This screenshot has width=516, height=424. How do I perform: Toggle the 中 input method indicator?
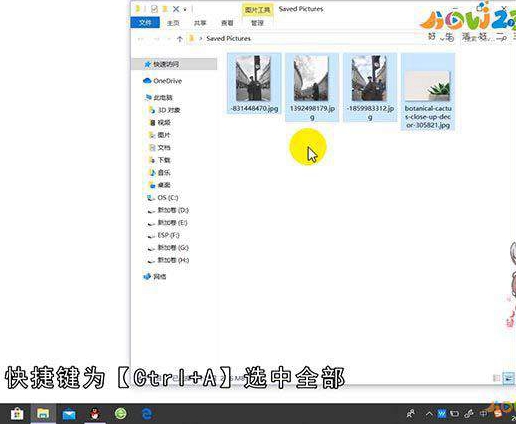coord(483,414)
